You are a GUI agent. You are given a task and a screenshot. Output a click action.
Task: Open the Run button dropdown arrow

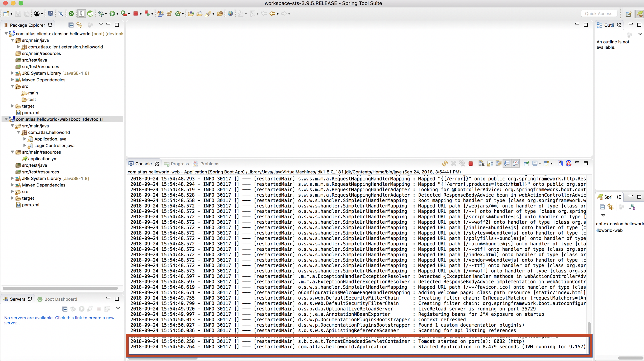(117, 14)
